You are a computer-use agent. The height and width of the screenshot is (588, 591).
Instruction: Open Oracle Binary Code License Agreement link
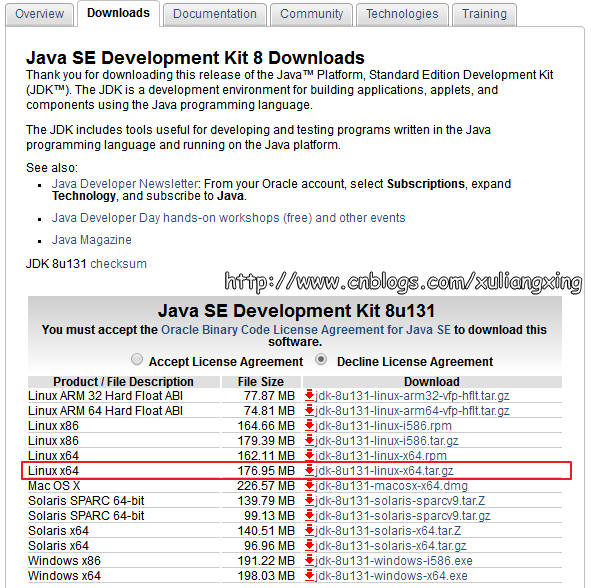click(306, 330)
